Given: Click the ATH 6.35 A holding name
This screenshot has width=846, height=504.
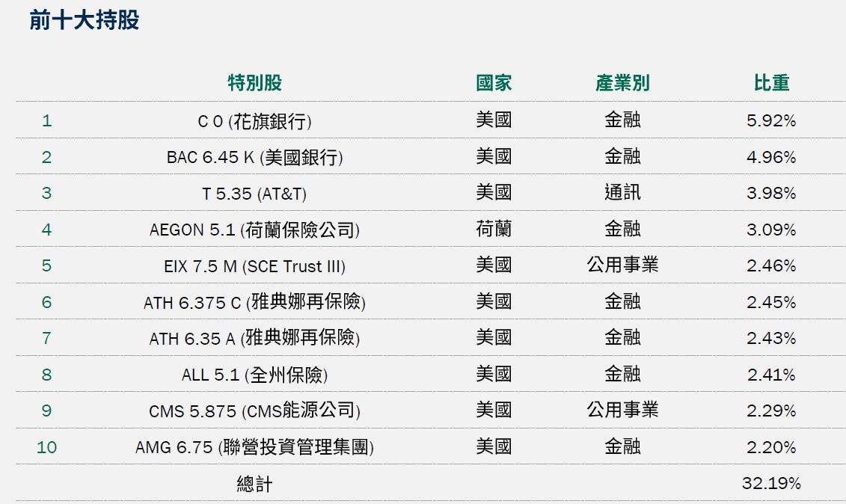Looking at the screenshot, I should pos(254,339).
